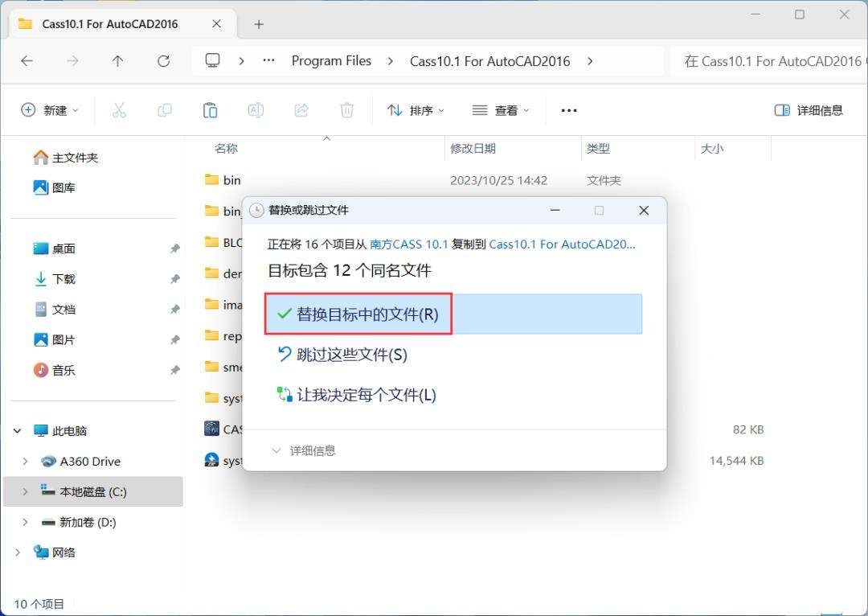This screenshot has height=616, width=868.
Task: Sort by the 大小 column header
Action: [x=712, y=149]
